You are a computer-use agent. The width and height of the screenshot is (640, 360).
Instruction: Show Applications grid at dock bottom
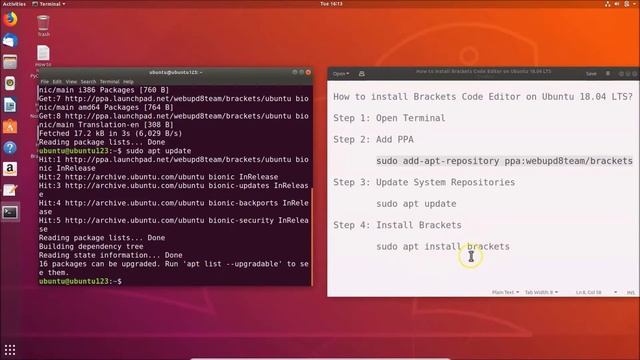click(10, 350)
